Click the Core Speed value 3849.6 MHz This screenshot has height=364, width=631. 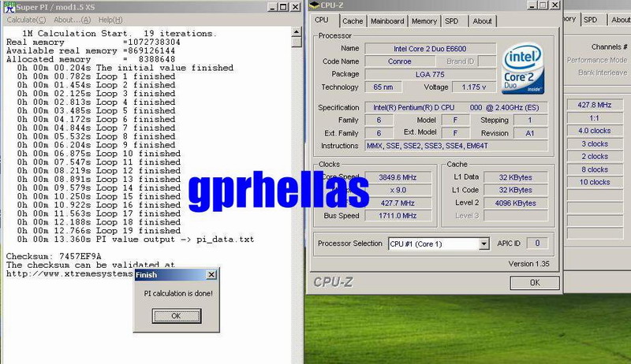coord(398,177)
